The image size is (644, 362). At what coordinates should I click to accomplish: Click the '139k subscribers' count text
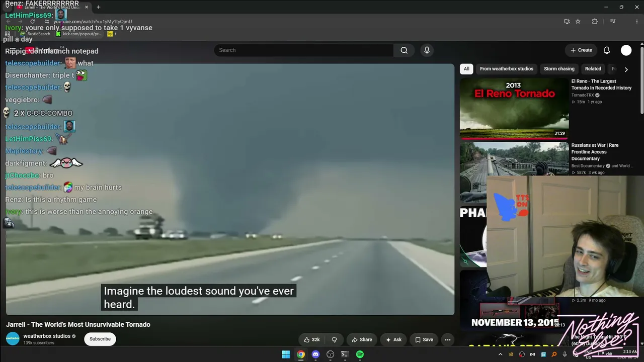[x=39, y=343]
